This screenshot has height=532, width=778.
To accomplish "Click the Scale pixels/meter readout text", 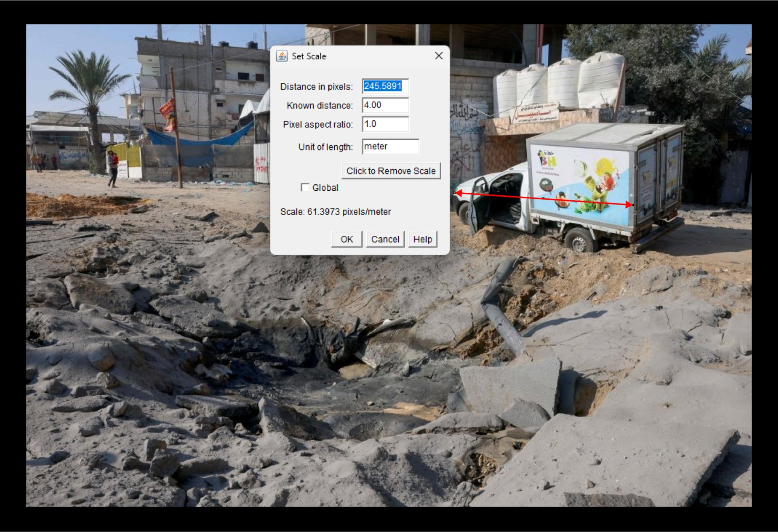I will pyautogui.click(x=336, y=212).
